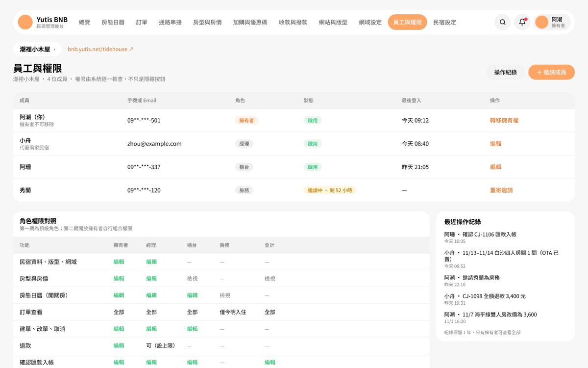Image resolution: width=588 pixels, height=368 pixels.
Task: Open the 房態日曆 tab
Action: 113,22
